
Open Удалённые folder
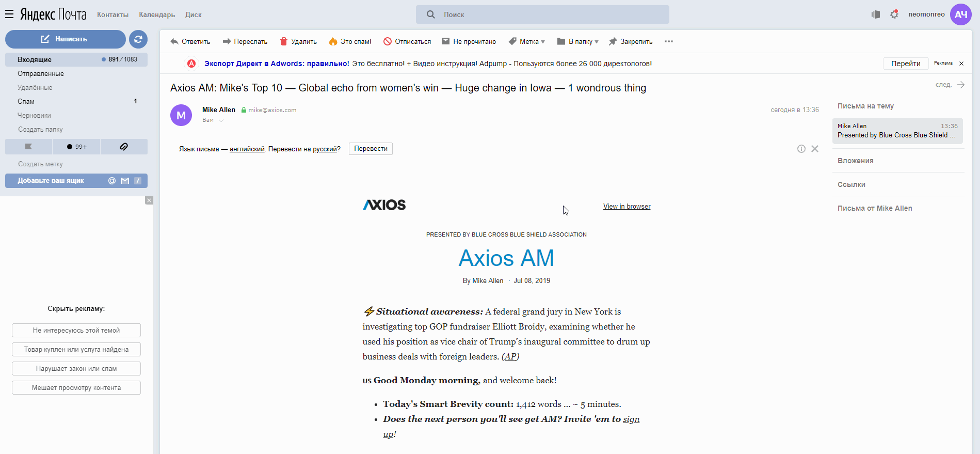pos(35,87)
